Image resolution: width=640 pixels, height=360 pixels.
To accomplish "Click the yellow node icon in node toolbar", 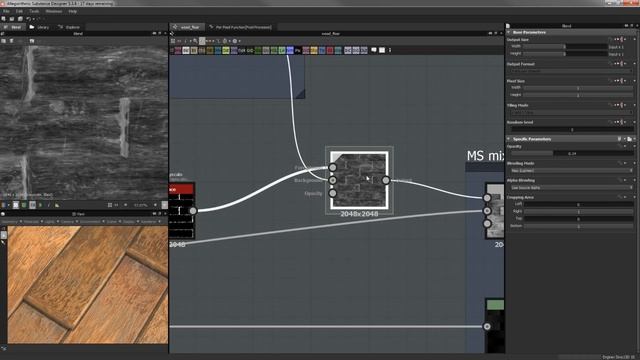I will click(313, 50).
